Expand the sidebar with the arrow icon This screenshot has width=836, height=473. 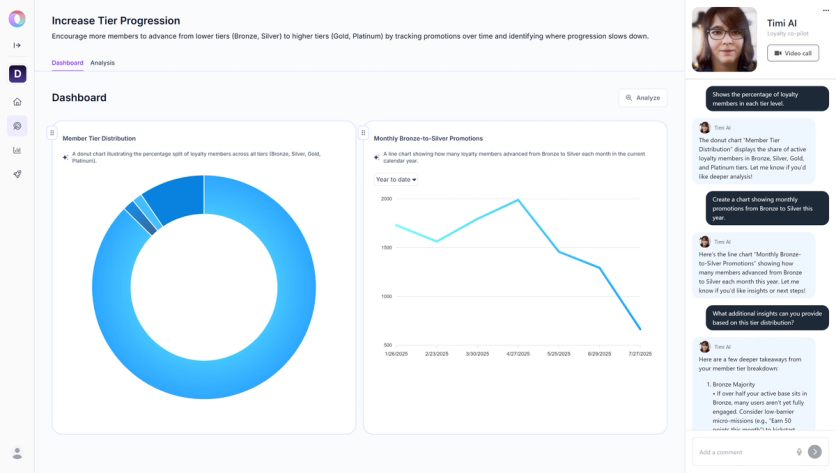[17, 45]
